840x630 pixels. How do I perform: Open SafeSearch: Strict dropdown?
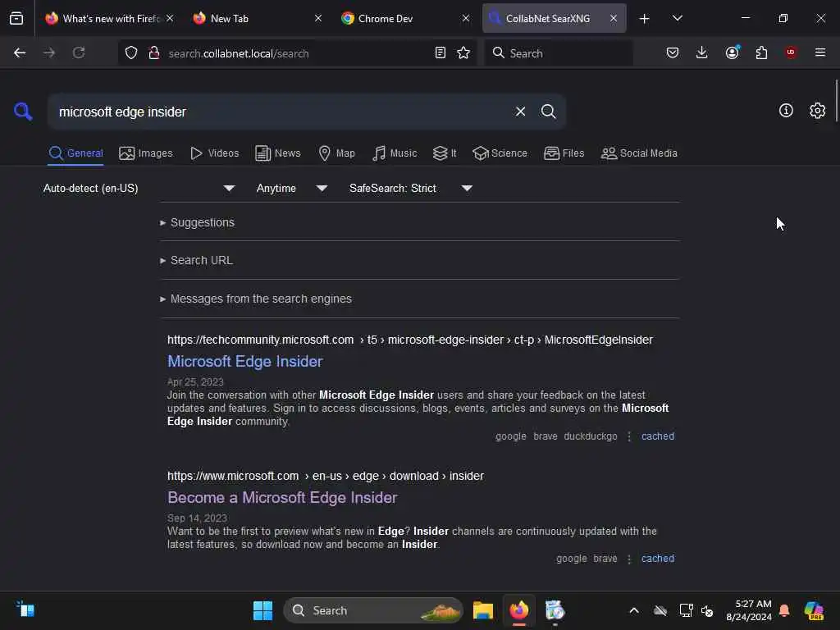point(411,188)
